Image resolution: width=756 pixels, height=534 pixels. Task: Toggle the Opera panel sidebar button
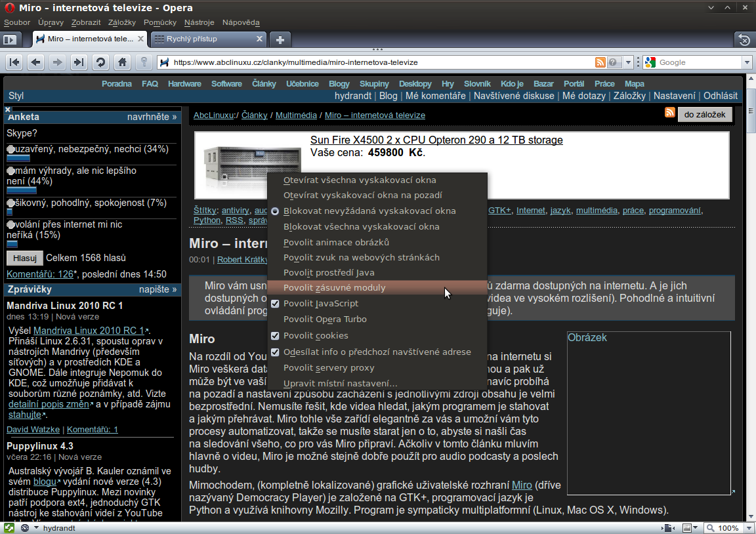coord(10,39)
